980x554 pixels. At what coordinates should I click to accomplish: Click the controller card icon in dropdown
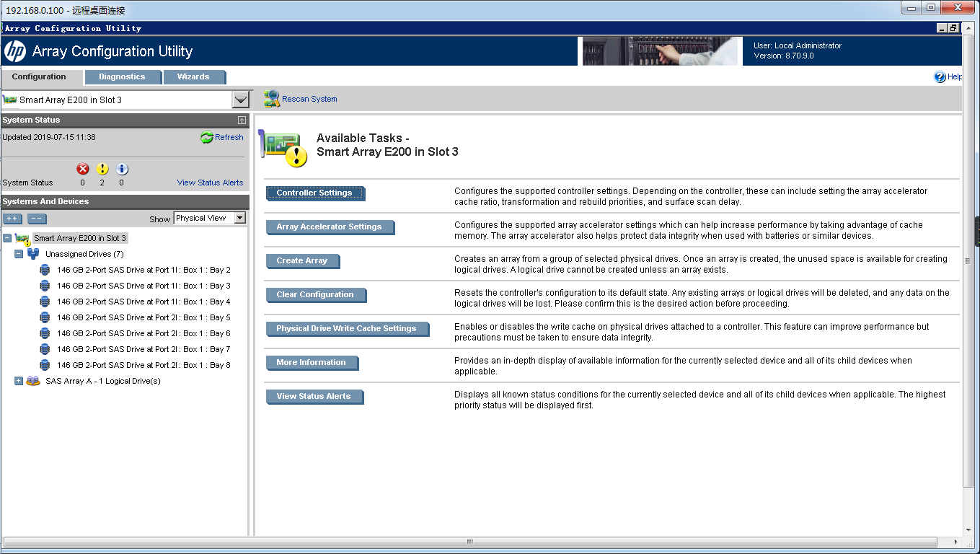[10, 100]
